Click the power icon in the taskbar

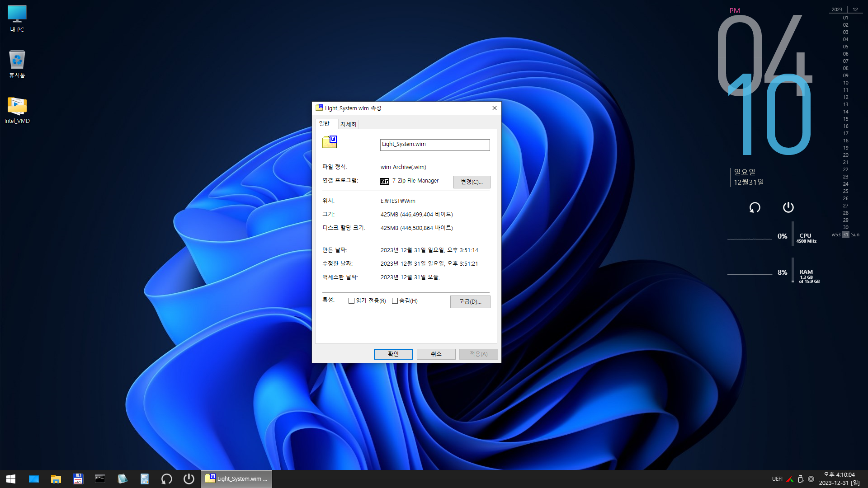tap(189, 479)
